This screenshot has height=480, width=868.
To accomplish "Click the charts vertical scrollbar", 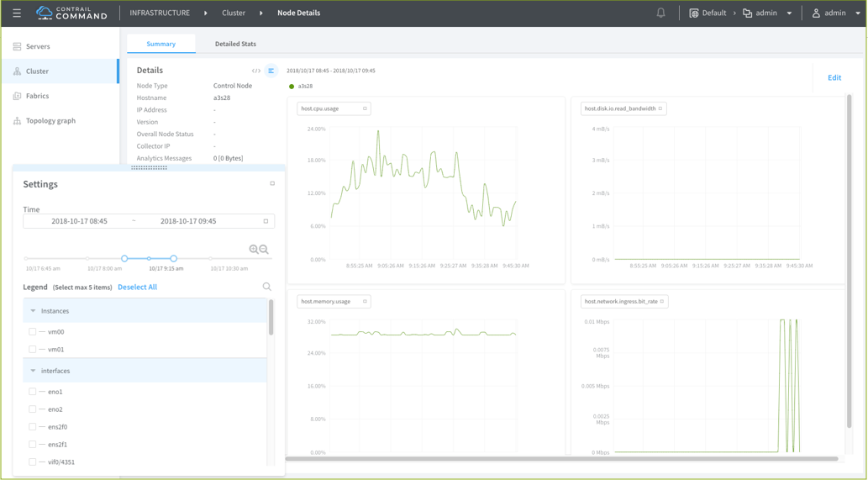I will (x=850, y=261).
